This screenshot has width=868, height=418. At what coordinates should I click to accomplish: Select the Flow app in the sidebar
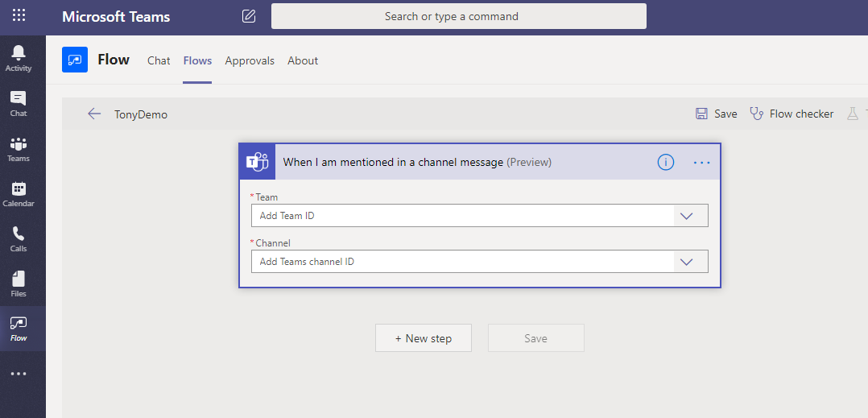[19, 329]
